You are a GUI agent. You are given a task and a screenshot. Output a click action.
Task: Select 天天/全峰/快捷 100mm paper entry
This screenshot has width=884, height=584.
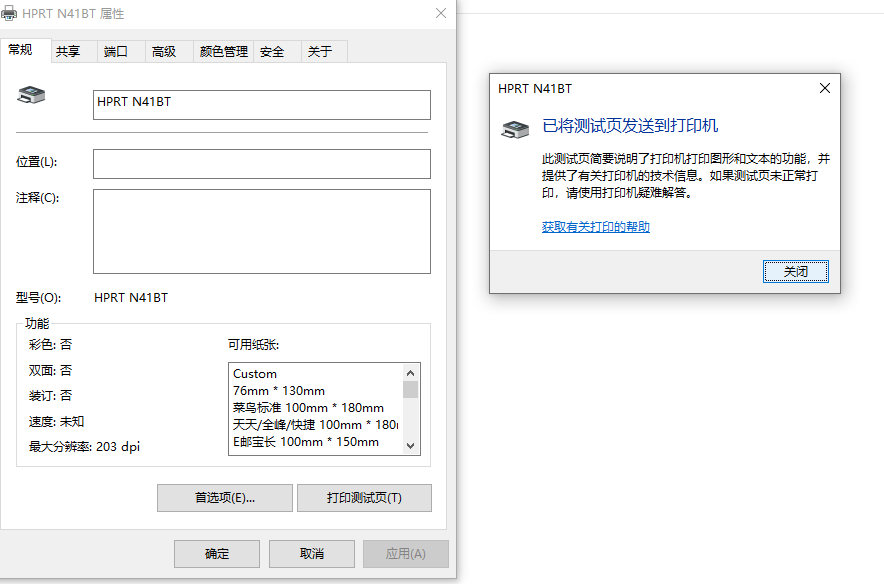click(315, 424)
